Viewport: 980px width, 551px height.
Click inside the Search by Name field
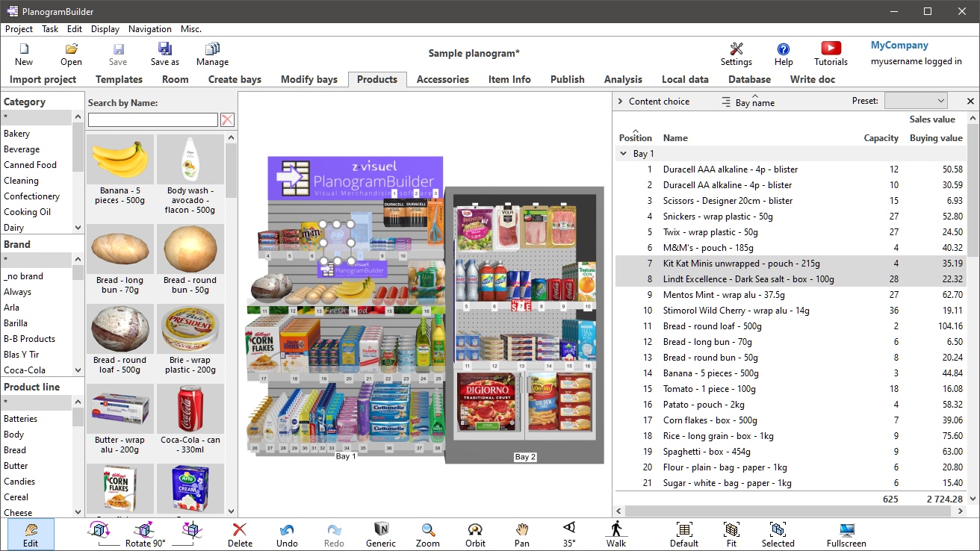pos(153,119)
